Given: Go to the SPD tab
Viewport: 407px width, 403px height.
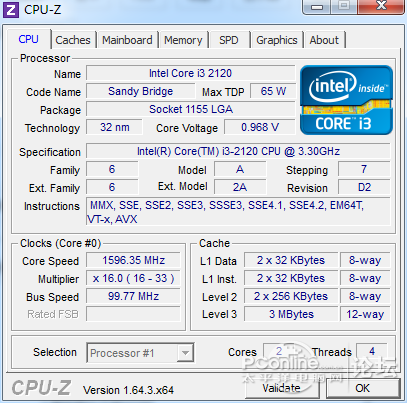Looking at the screenshot, I should 229,40.
